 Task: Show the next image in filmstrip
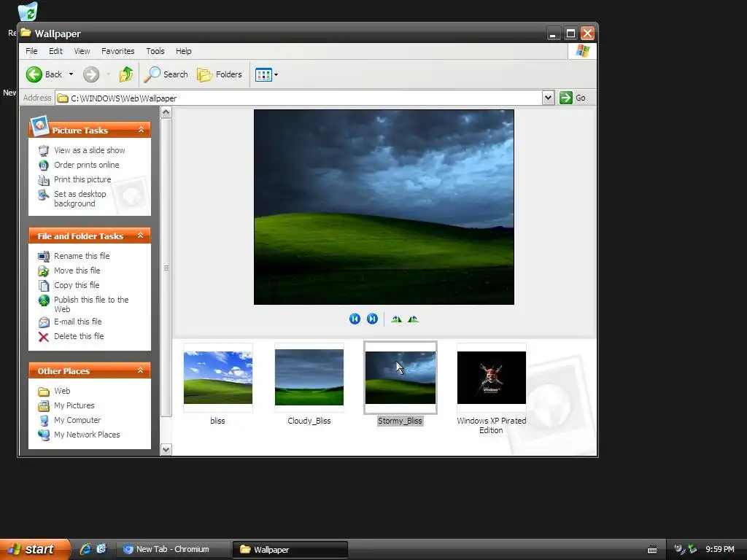coord(372,319)
